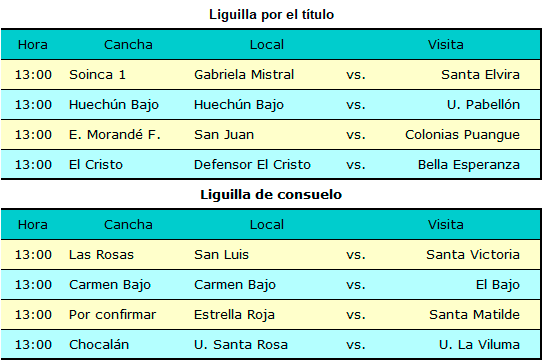Click Colonias Puangue team cell

click(462, 135)
